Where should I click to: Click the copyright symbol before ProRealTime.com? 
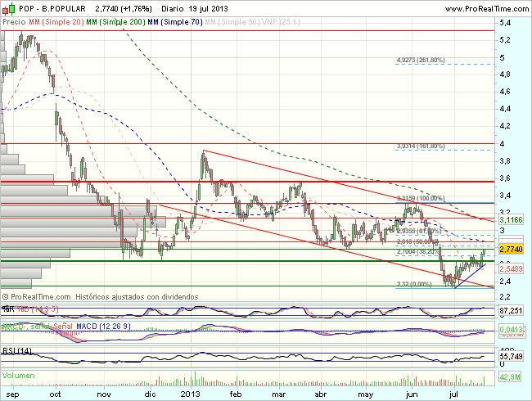(x=7, y=295)
